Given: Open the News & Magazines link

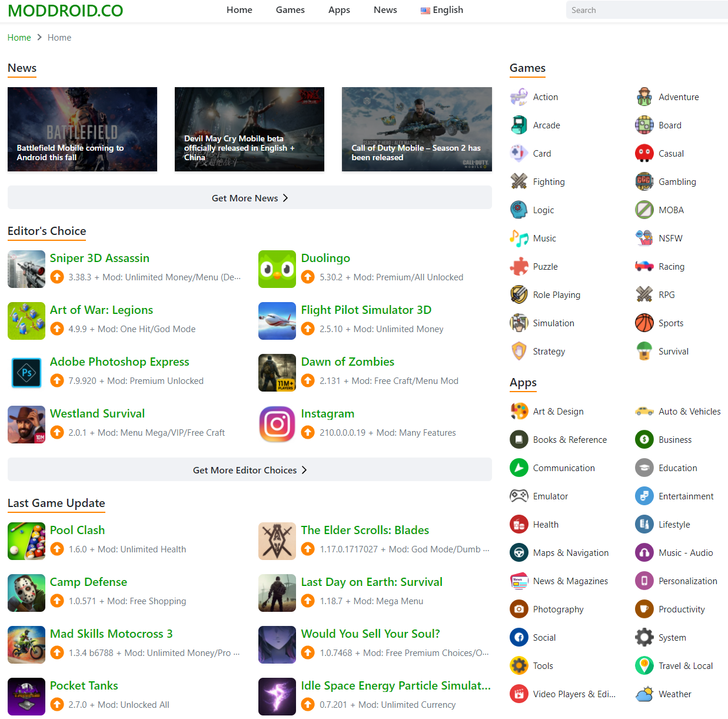Looking at the screenshot, I should coord(571,581).
